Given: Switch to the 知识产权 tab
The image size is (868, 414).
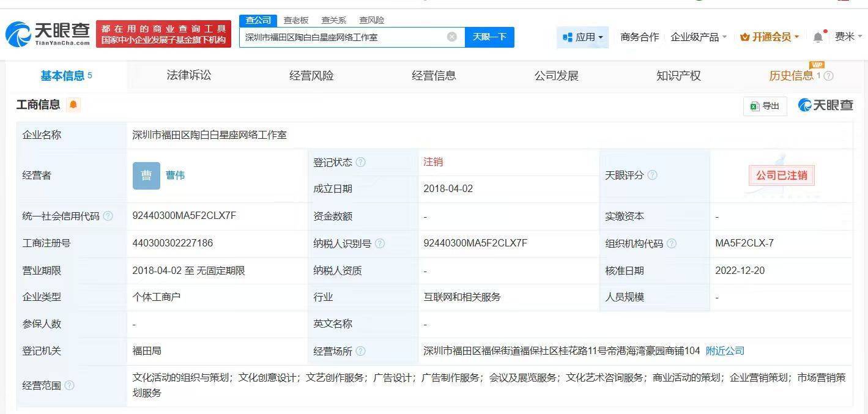Looking at the screenshot, I should pyautogui.click(x=678, y=76).
